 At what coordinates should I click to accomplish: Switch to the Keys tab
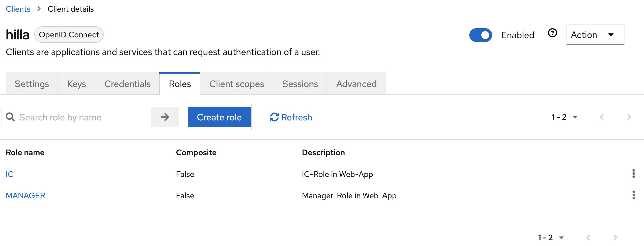[x=77, y=84]
